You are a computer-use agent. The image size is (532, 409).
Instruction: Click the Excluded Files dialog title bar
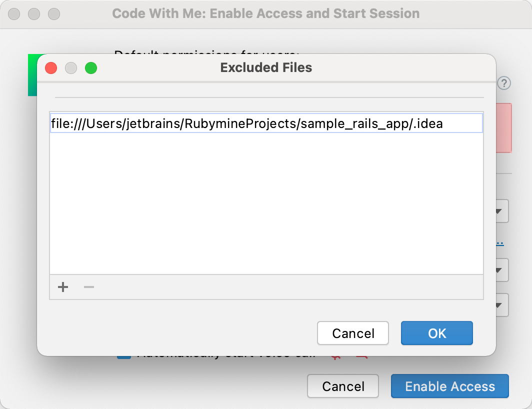click(266, 67)
